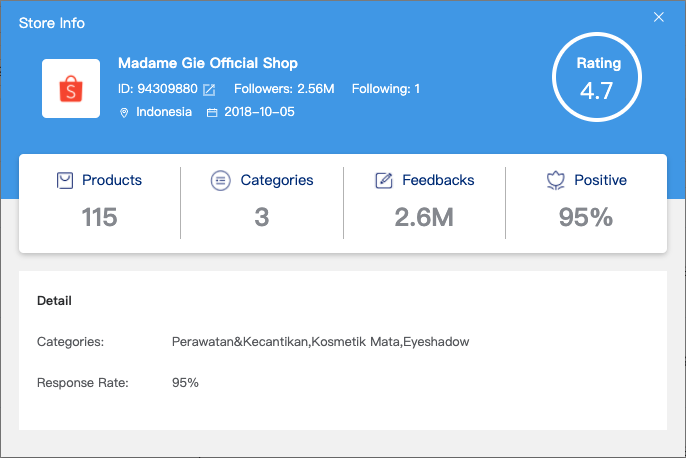
Task: Click the Products count 115
Action: 100,217
